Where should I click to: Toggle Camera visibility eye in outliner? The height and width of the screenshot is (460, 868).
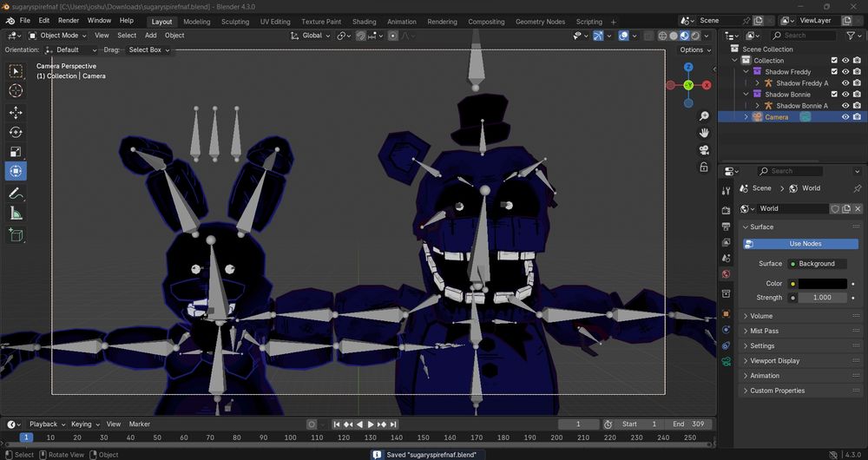(845, 117)
